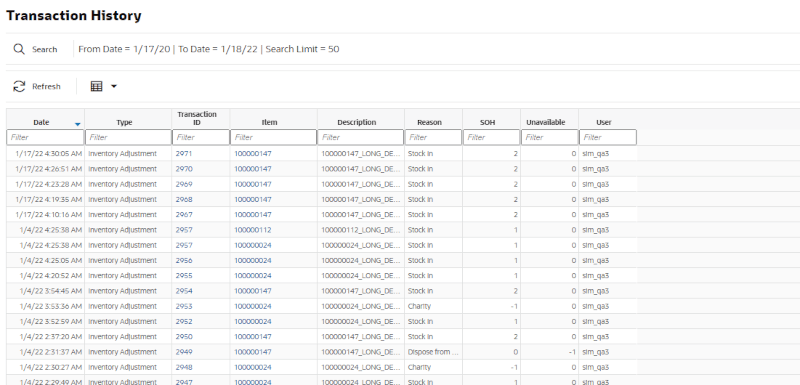This screenshot has width=800, height=385.
Task: Open transaction ID 2956 link
Action: pyautogui.click(x=184, y=261)
